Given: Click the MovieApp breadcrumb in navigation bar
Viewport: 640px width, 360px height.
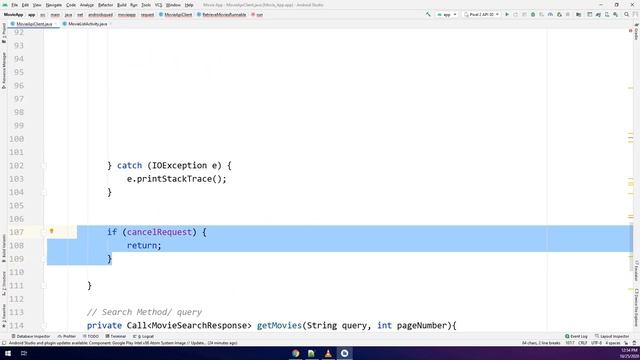Looking at the screenshot, I should (x=13, y=15).
